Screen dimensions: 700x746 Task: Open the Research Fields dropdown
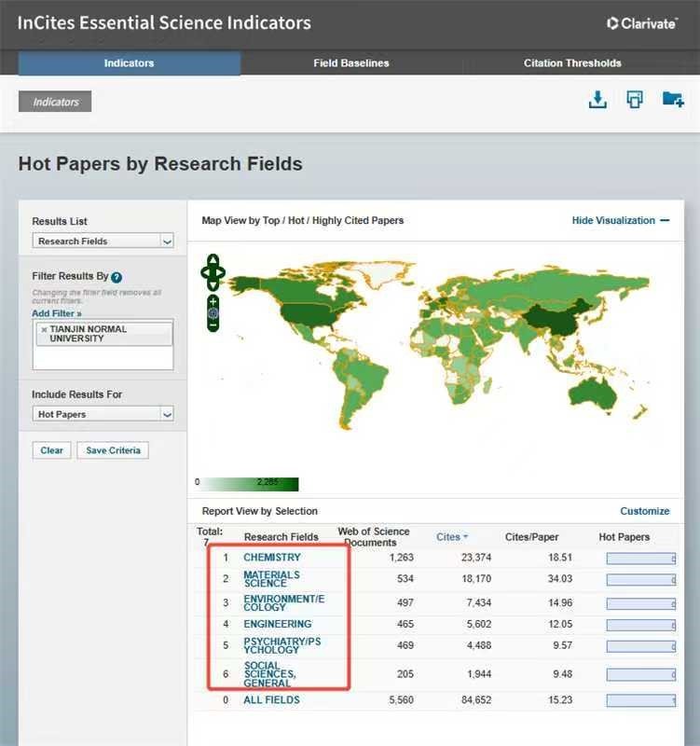pyautogui.click(x=103, y=241)
